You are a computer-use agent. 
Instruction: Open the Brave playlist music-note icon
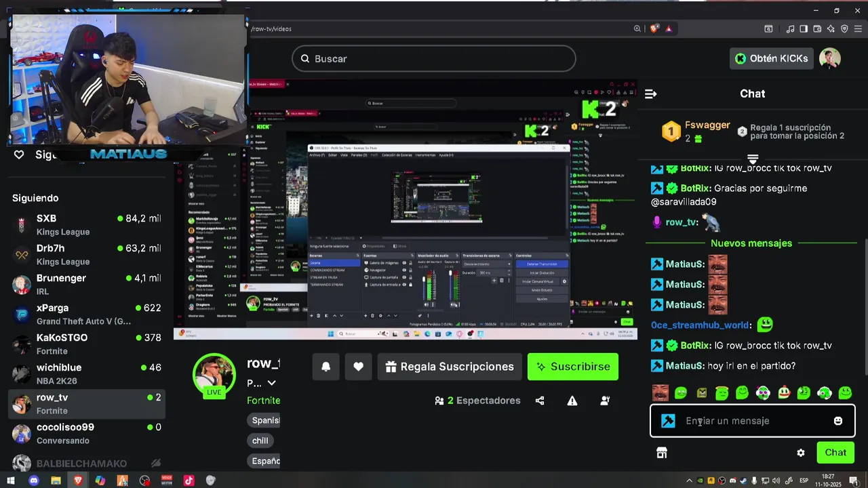(x=790, y=28)
